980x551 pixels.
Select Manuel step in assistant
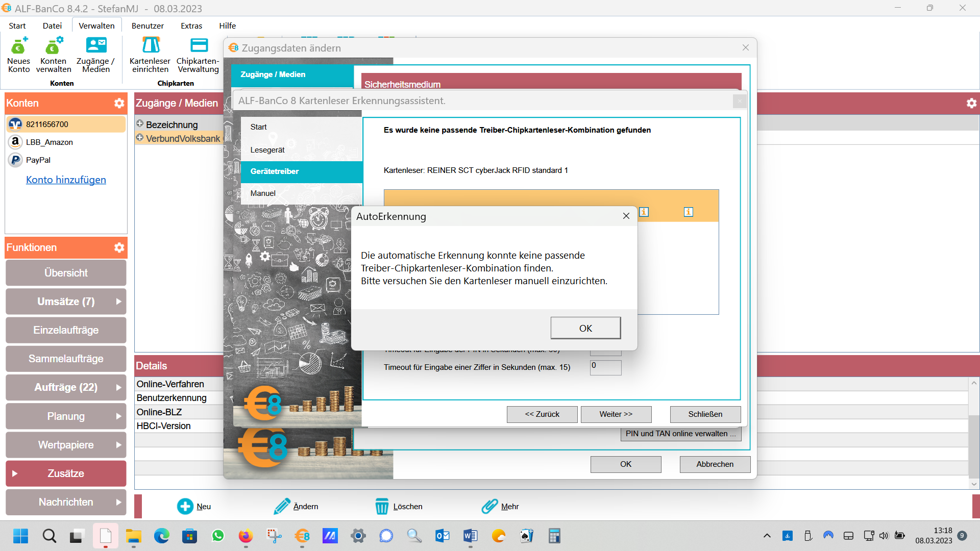point(301,193)
